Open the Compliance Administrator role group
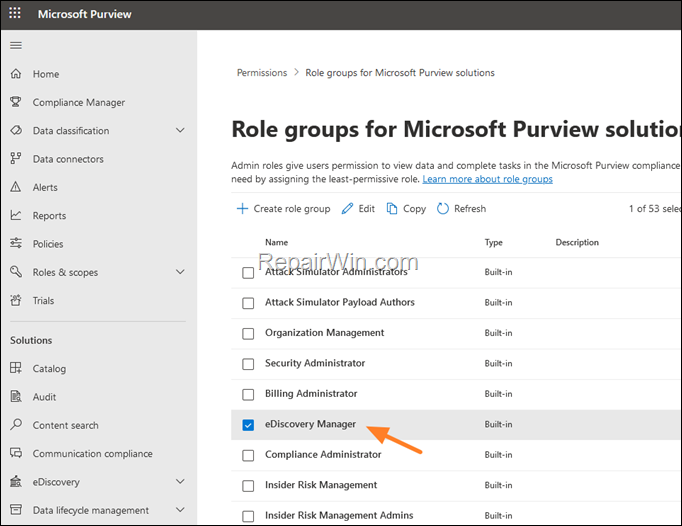682x526 pixels. coord(323,455)
